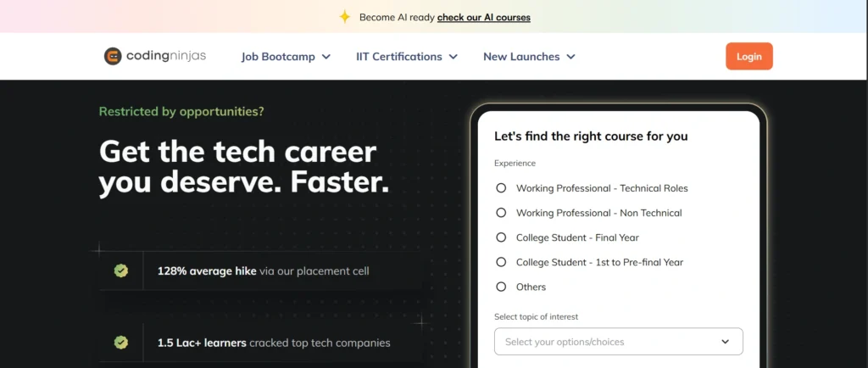Select Working Professional - Non Technical radio
868x368 pixels.
pos(501,213)
